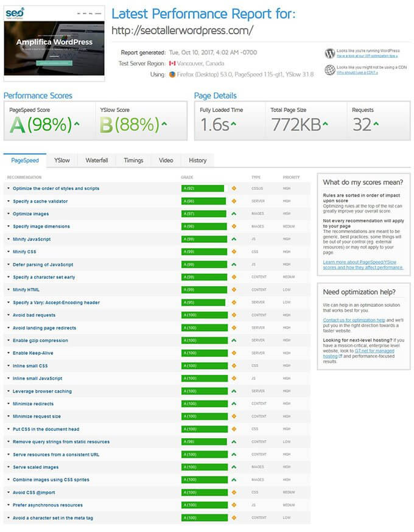
Task: Expand Specify a character set early
Action: point(9,277)
